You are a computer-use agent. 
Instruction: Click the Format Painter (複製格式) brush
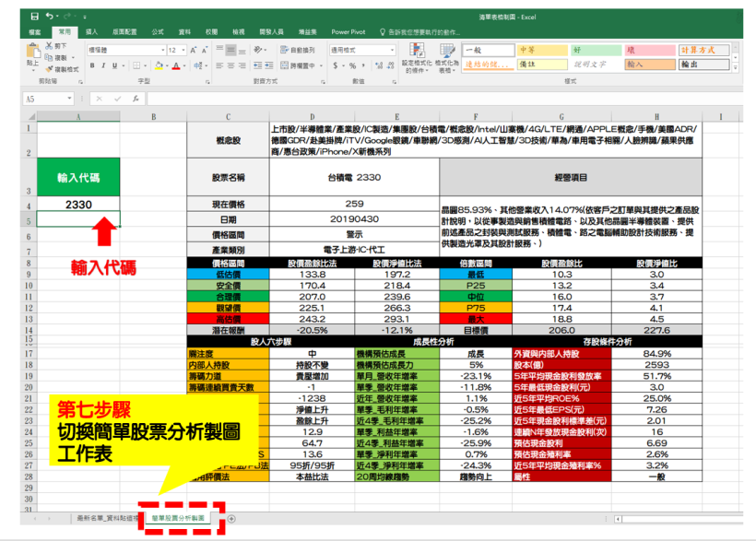point(49,69)
